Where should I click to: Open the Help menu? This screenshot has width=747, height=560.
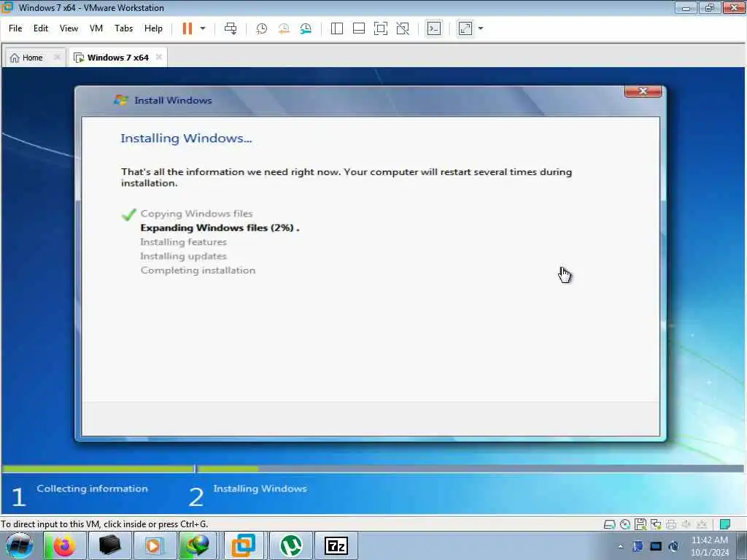tap(153, 28)
